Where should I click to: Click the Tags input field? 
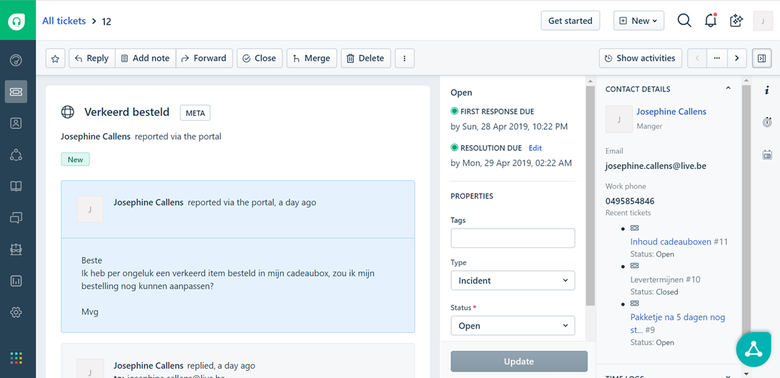(513, 238)
